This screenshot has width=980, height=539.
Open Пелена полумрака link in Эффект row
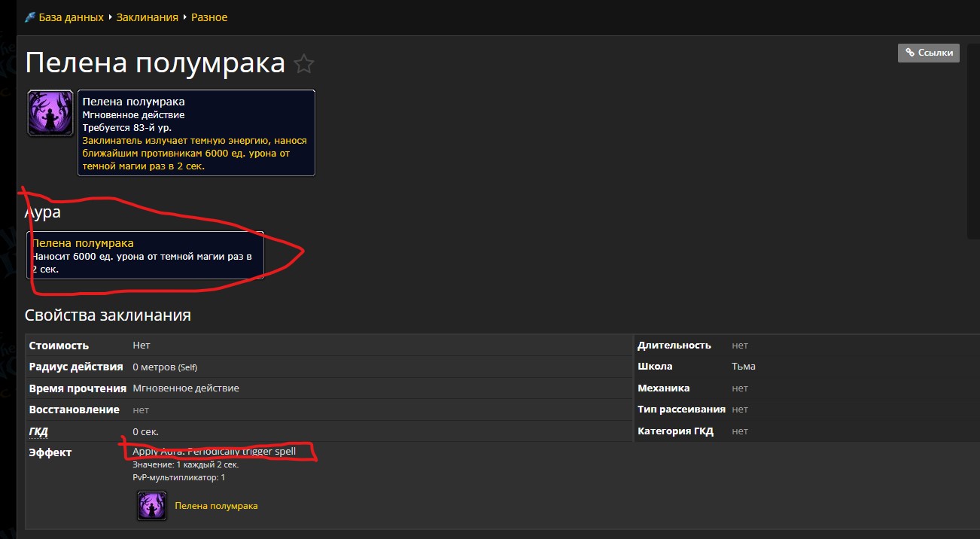pos(216,506)
